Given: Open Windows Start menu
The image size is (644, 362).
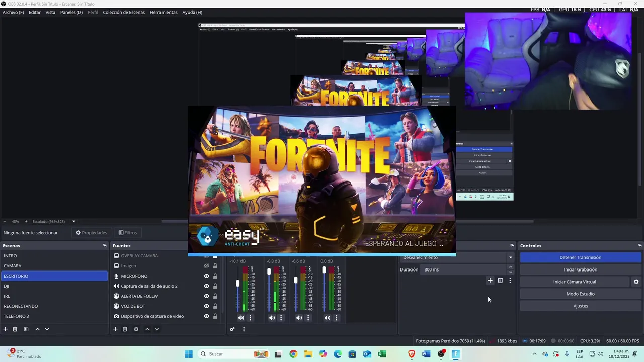Looking at the screenshot, I should [189, 354].
